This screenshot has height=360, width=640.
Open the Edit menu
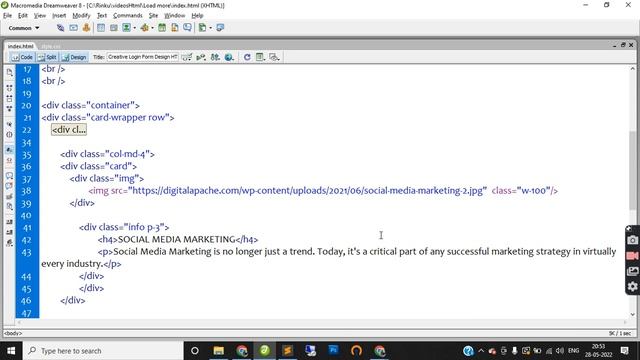(23, 15)
